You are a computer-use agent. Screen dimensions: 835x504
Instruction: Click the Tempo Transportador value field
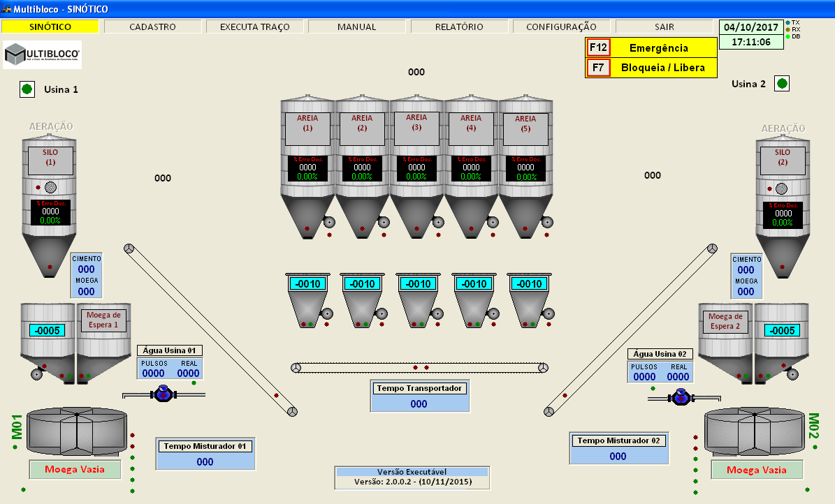(419, 403)
